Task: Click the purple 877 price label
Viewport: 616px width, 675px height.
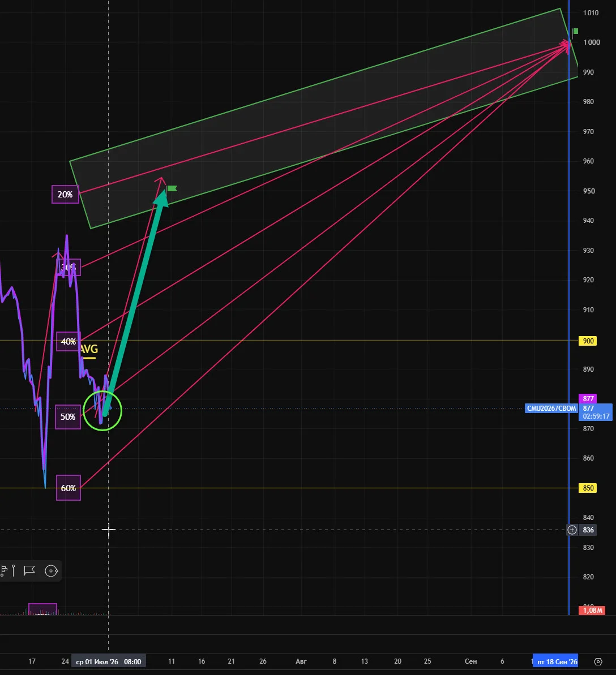Action: coord(588,399)
